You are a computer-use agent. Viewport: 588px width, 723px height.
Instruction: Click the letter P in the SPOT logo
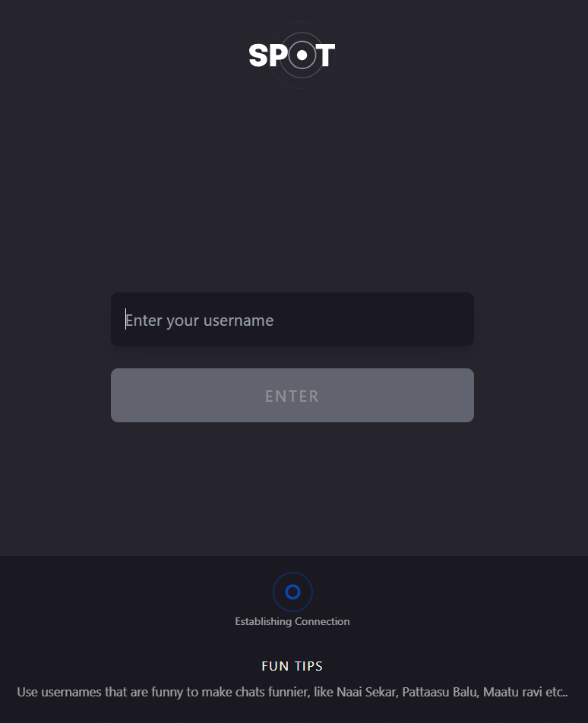(279, 55)
